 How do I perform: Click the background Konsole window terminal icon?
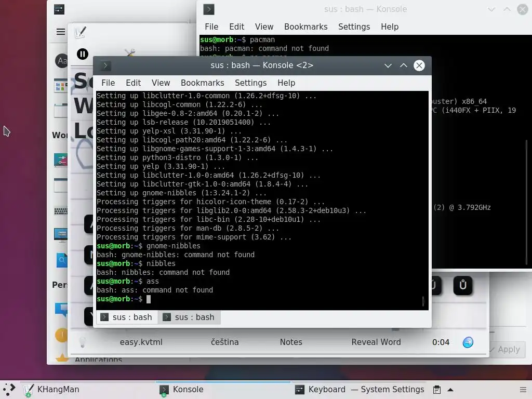[x=209, y=9]
